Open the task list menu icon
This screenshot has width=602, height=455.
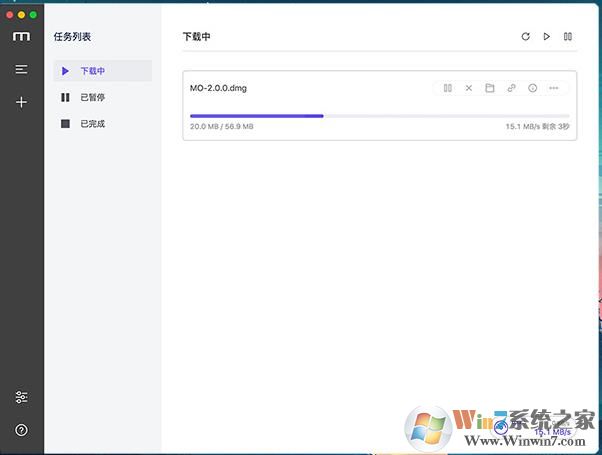click(21, 69)
